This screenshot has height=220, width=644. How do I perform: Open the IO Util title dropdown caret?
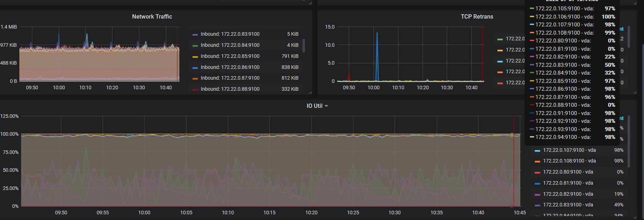pos(326,106)
